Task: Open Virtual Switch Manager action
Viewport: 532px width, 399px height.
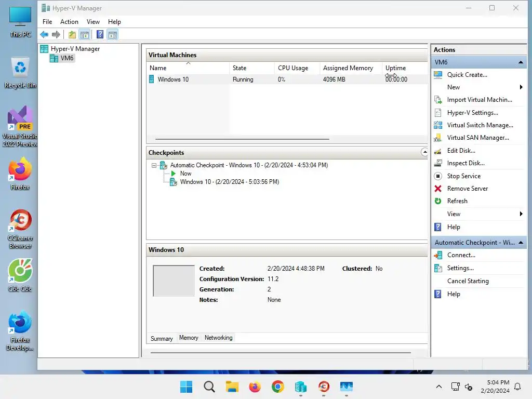Action: click(x=480, y=125)
